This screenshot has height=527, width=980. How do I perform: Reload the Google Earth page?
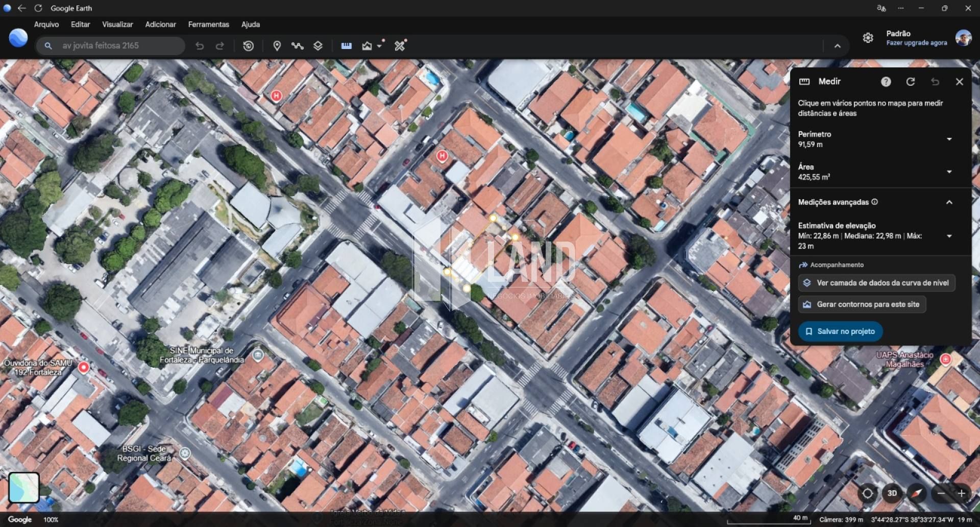38,8
